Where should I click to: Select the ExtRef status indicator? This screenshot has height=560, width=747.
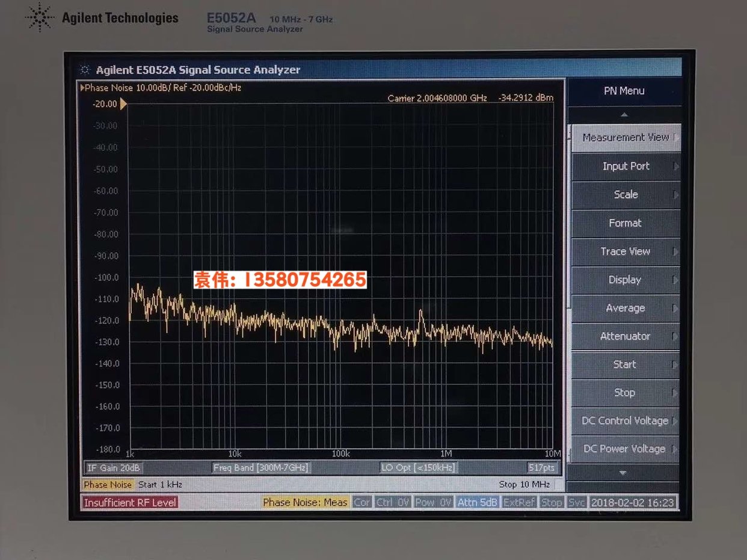[518, 502]
